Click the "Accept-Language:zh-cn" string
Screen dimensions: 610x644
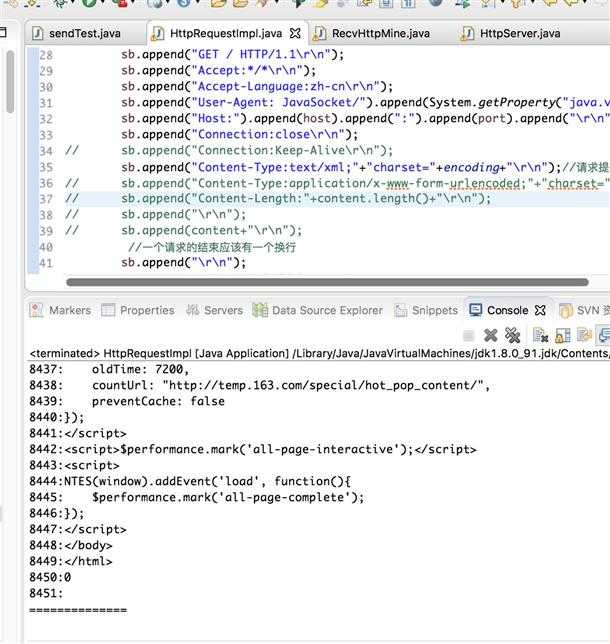285,86
